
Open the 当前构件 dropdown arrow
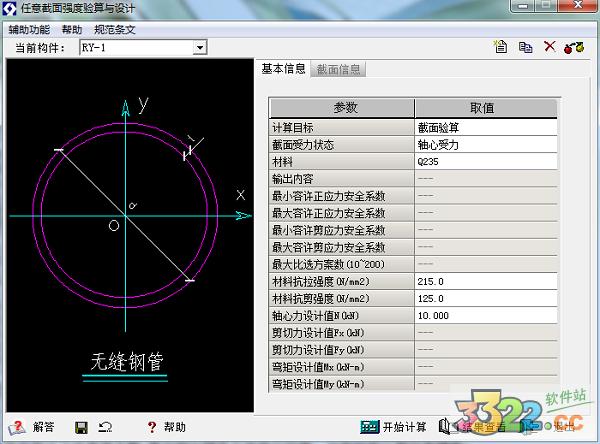(199, 48)
